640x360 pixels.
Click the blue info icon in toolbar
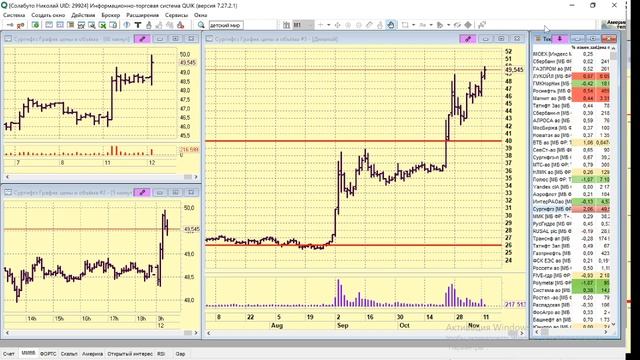(x=127, y=25)
